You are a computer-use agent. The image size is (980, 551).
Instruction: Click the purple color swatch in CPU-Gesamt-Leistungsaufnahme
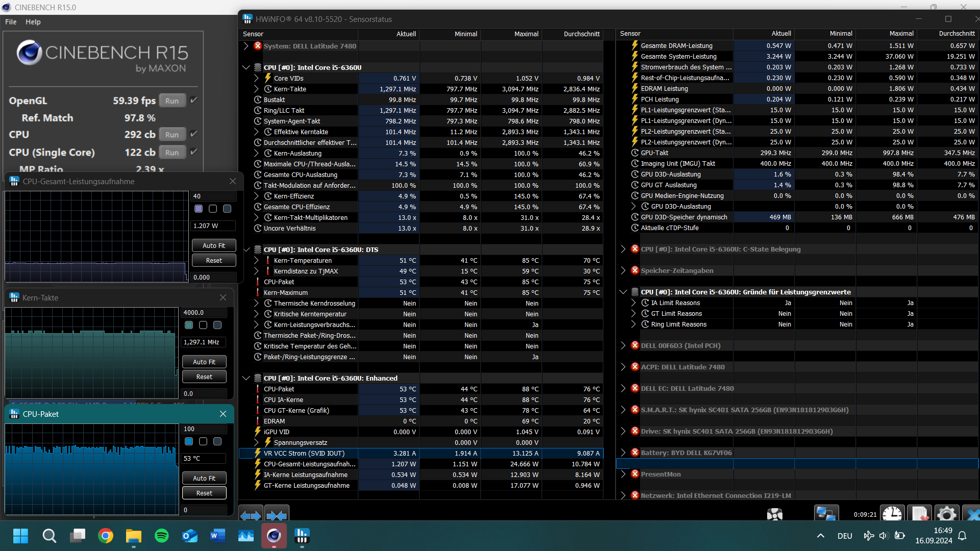[x=198, y=208]
